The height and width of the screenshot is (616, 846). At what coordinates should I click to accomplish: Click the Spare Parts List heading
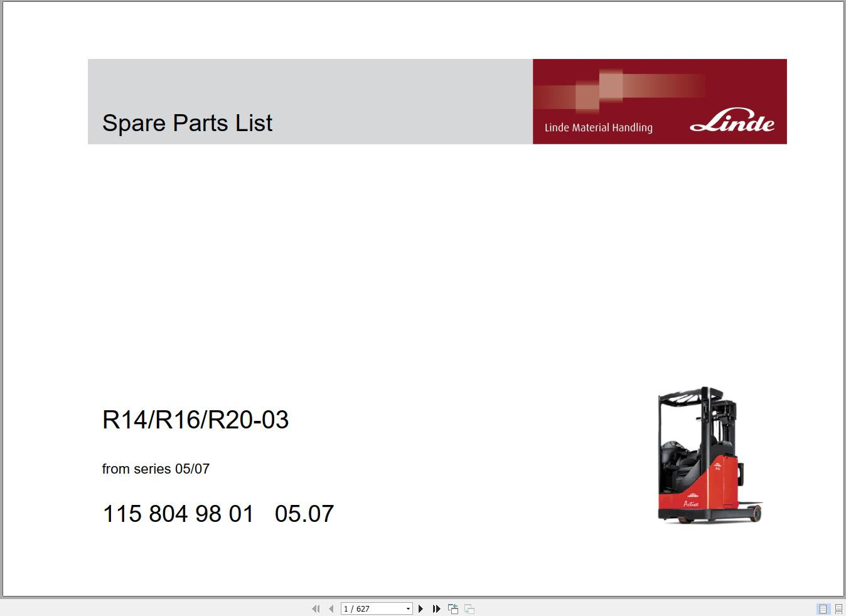coord(188,124)
